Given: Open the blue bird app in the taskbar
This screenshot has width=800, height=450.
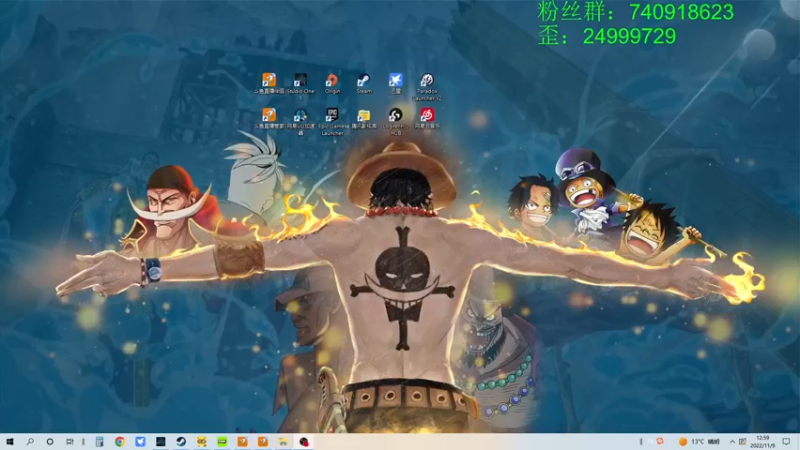Looking at the screenshot, I should (140, 442).
